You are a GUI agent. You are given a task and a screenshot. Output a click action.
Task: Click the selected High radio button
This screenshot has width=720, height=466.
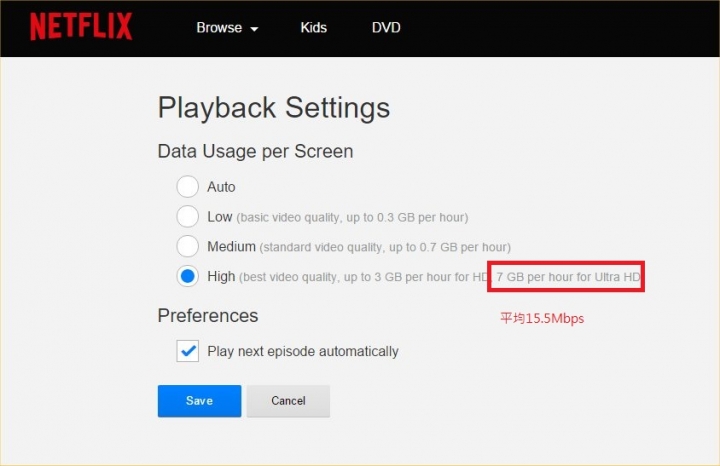coord(187,276)
